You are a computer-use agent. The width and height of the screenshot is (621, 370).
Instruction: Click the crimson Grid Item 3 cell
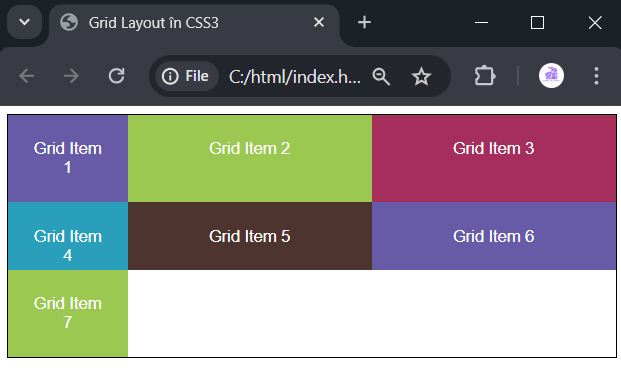click(x=494, y=158)
